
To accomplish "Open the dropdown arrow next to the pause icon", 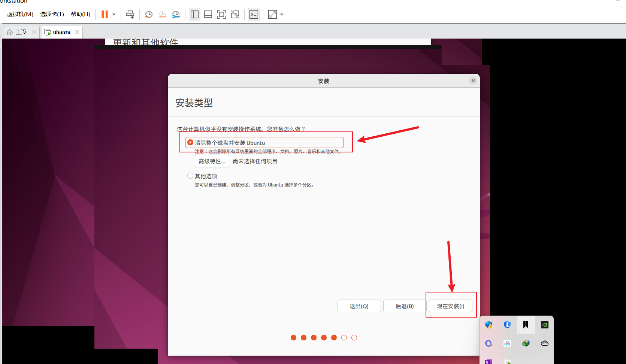I will (x=114, y=15).
